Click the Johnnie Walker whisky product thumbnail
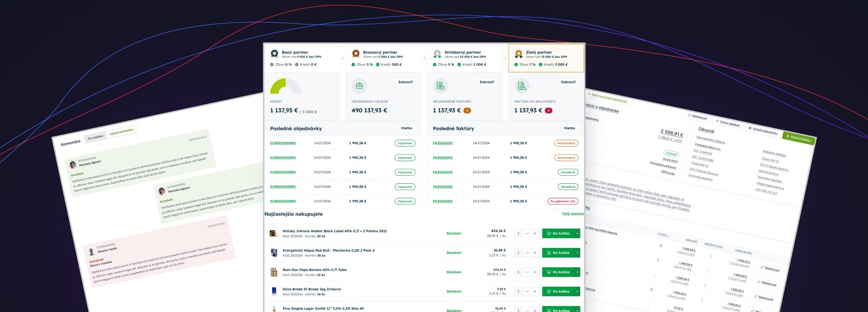 (274, 233)
